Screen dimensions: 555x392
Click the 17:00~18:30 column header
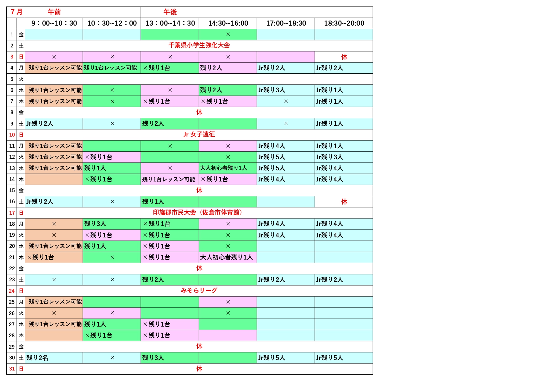point(286,23)
